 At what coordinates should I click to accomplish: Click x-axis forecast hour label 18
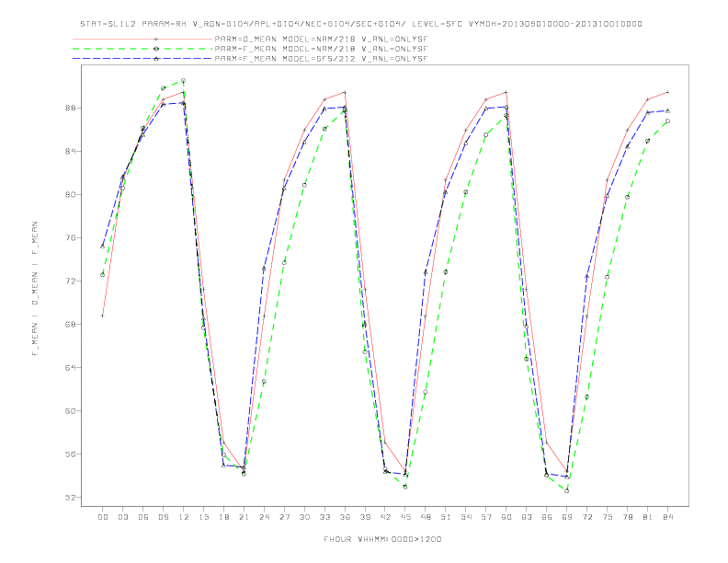[x=223, y=517]
